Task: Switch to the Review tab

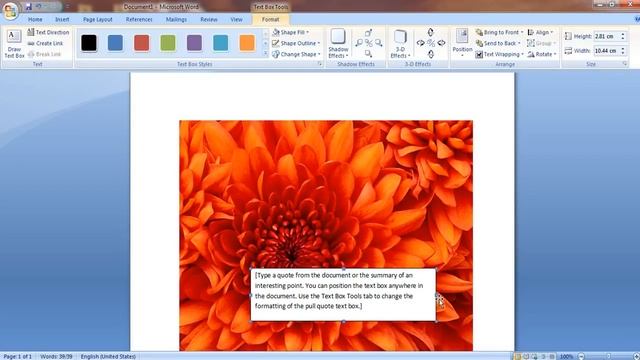Action: coord(209,19)
